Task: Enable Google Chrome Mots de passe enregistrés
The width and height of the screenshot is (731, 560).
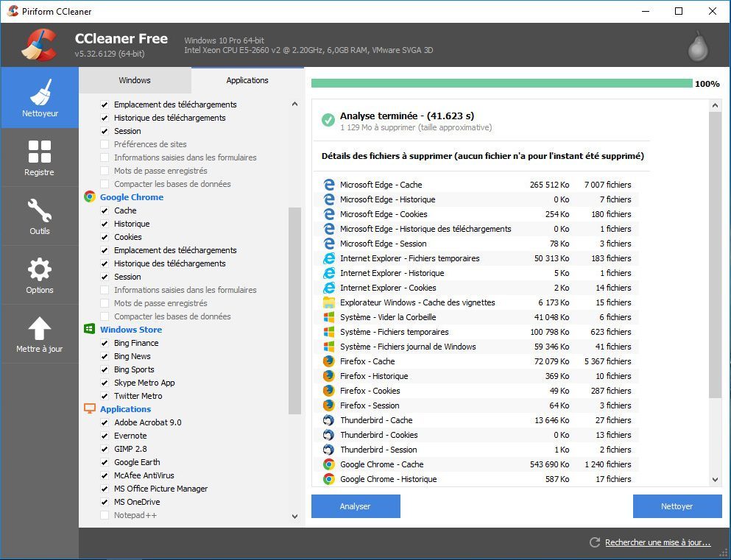Action: 105,303
